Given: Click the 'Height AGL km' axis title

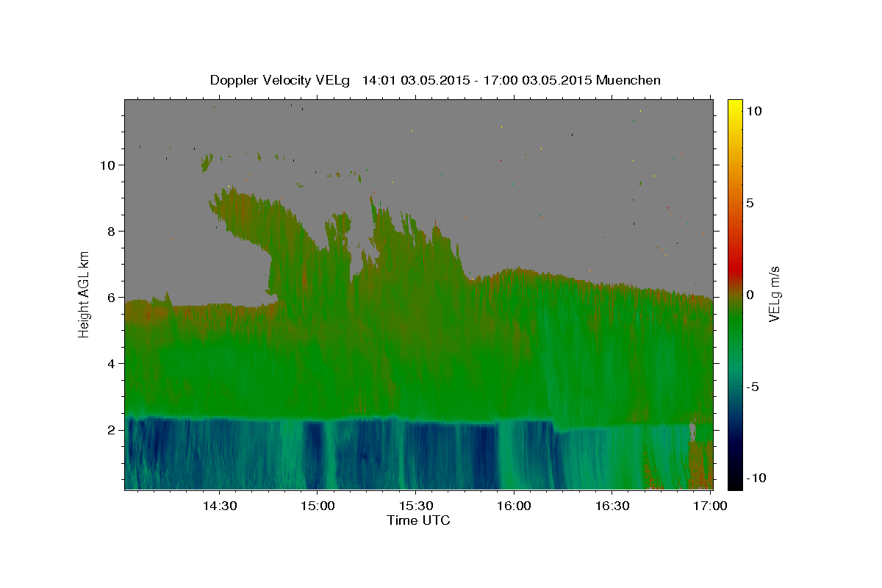Looking at the screenshot, I should tap(84, 294).
